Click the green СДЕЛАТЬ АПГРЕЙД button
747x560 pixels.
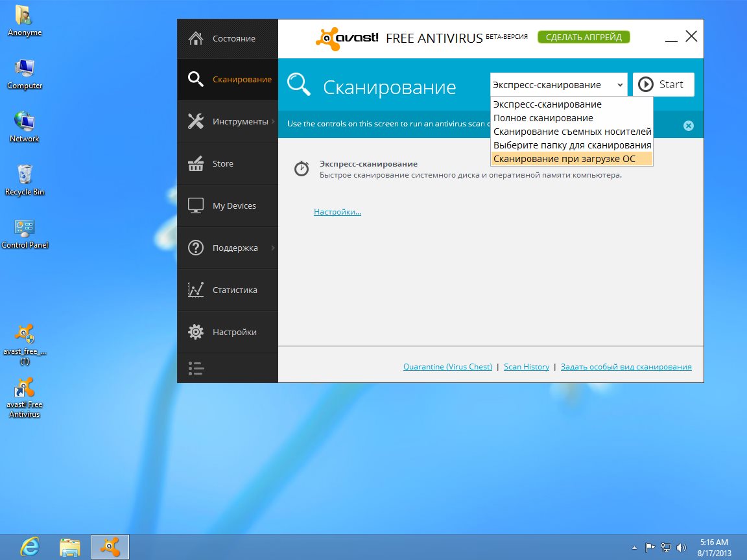[x=584, y=37]
